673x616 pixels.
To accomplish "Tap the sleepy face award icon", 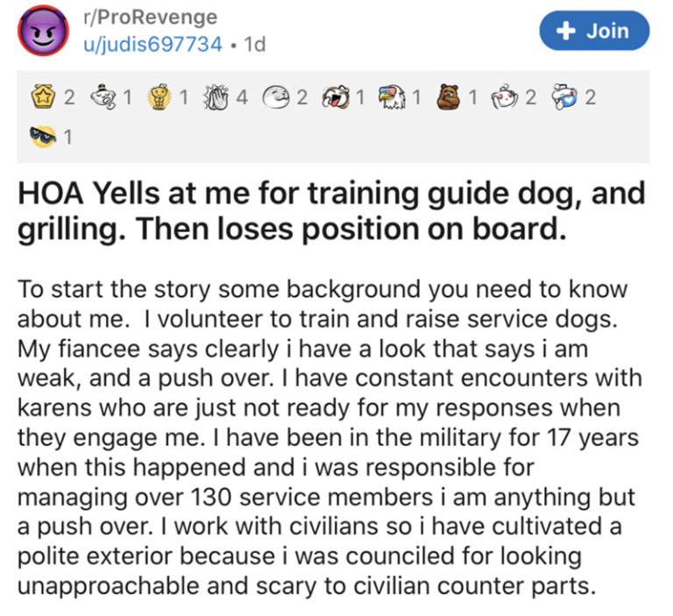I will point(275,97).
